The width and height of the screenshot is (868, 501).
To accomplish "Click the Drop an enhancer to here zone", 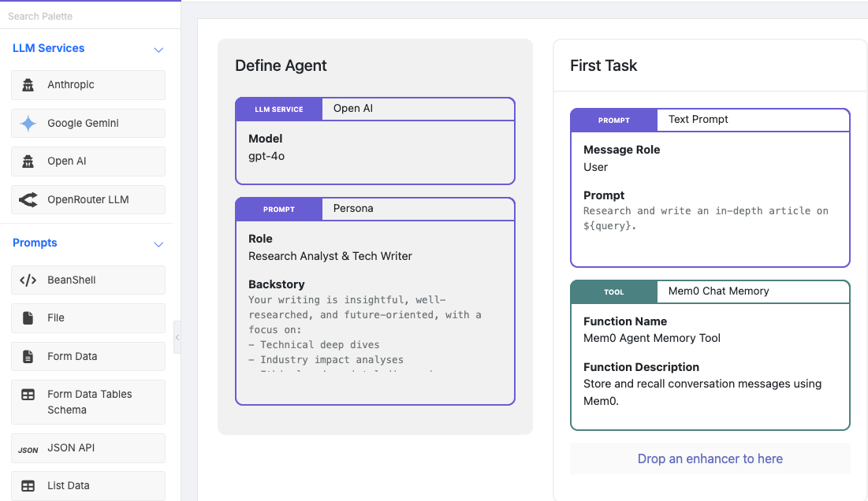I will point(710,458).
